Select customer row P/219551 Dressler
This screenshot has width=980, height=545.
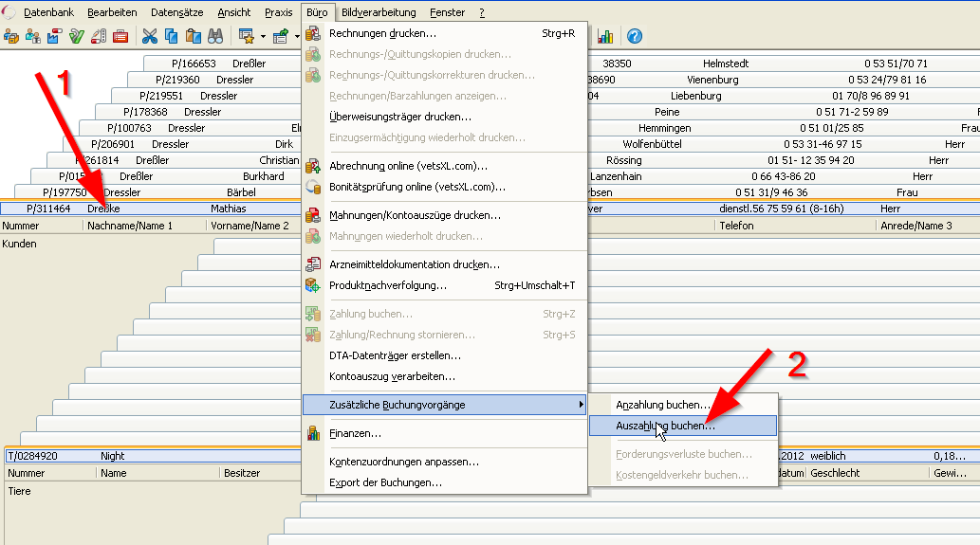pos(206,96)
